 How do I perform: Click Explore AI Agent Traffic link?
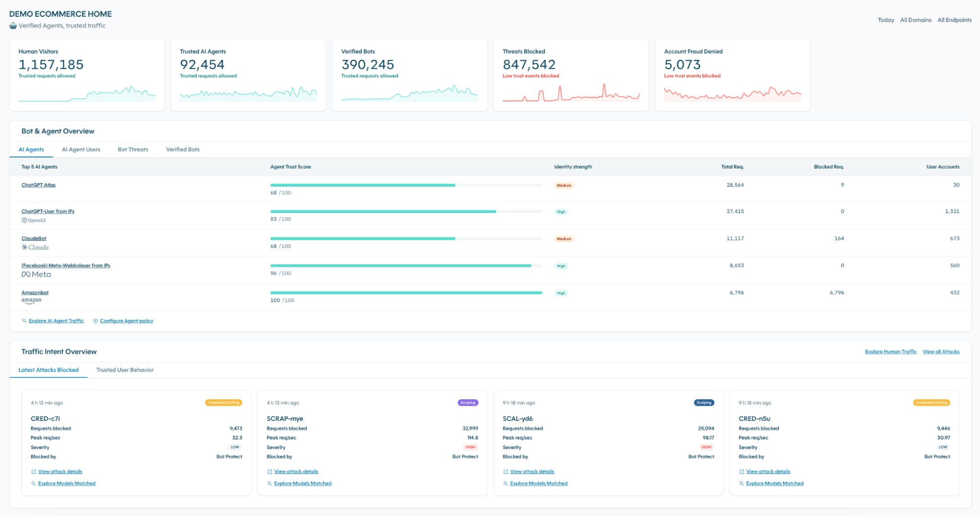coord(56,321)
